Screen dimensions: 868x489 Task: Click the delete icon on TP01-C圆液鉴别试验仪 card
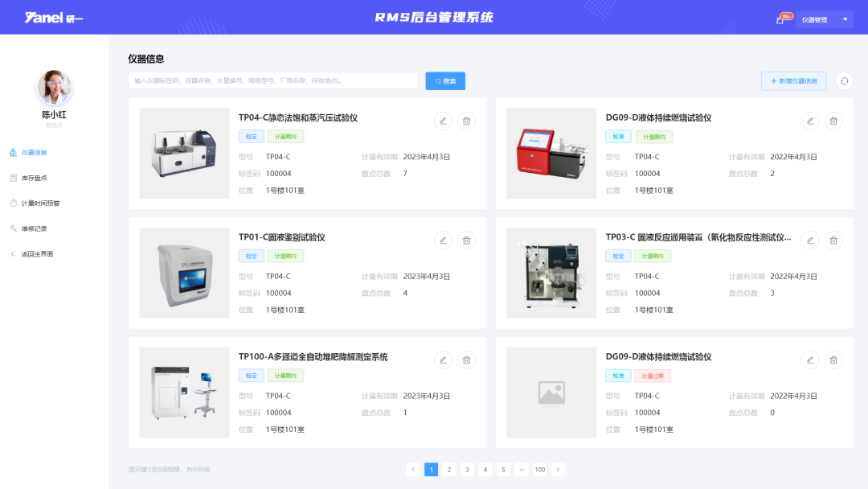tap(466, 240)
